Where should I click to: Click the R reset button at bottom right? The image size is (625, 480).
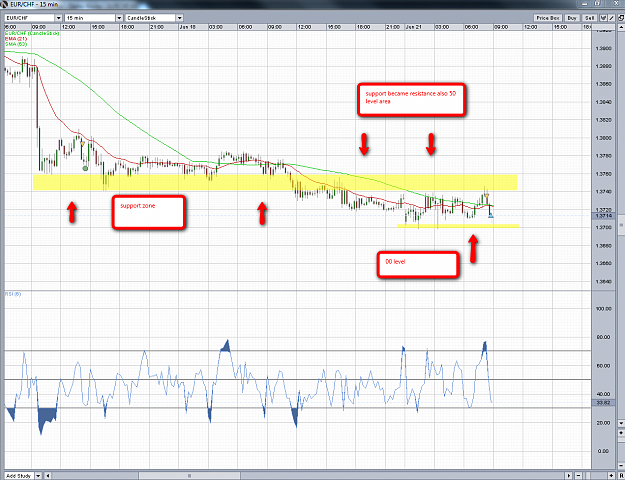[621, 476]
